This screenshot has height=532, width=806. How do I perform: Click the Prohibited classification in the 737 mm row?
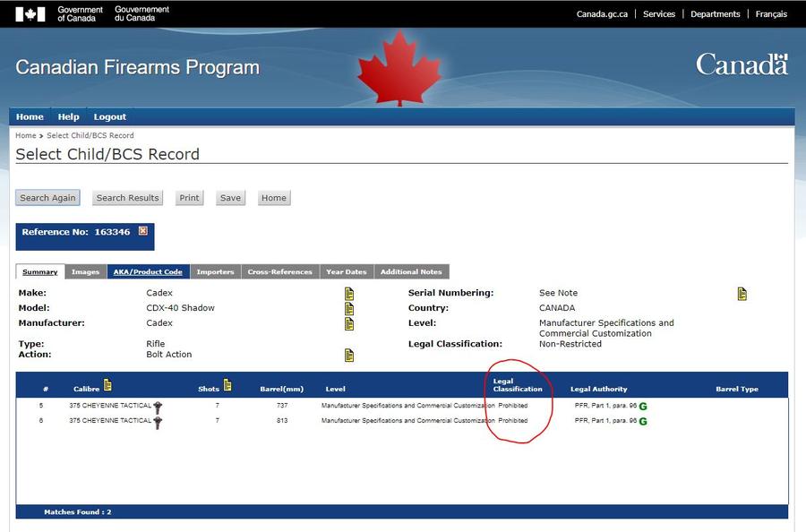(513, 406)
